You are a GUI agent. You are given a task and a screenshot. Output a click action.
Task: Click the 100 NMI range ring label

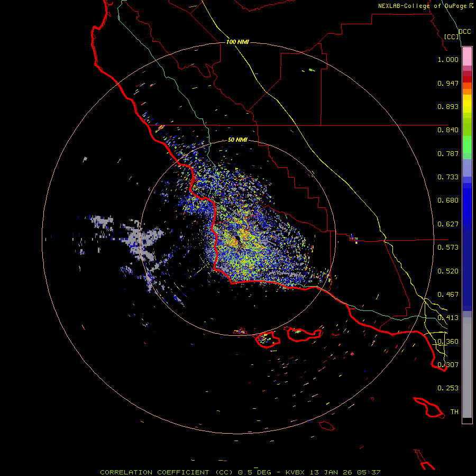tap(237, 42)
